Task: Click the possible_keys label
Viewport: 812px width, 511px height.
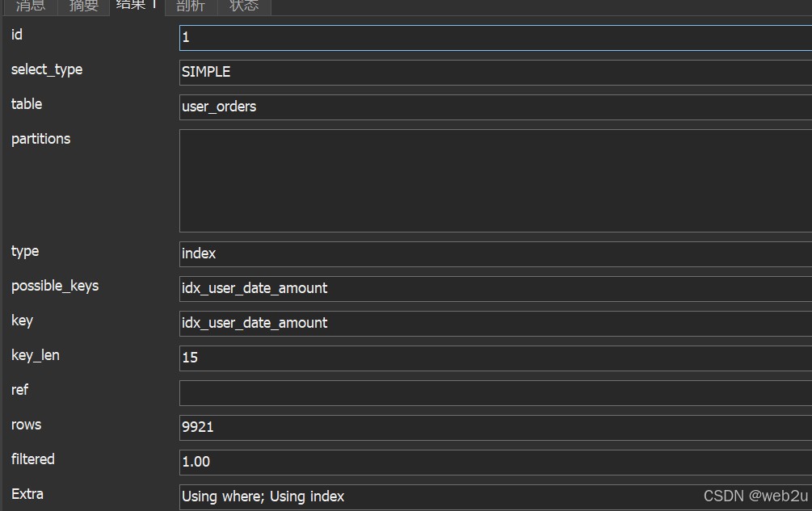Action: [x=55, y=287]
